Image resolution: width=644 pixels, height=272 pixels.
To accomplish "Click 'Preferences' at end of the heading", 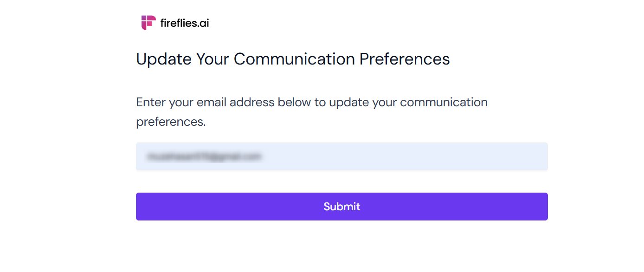I will [x=405, y=59].
